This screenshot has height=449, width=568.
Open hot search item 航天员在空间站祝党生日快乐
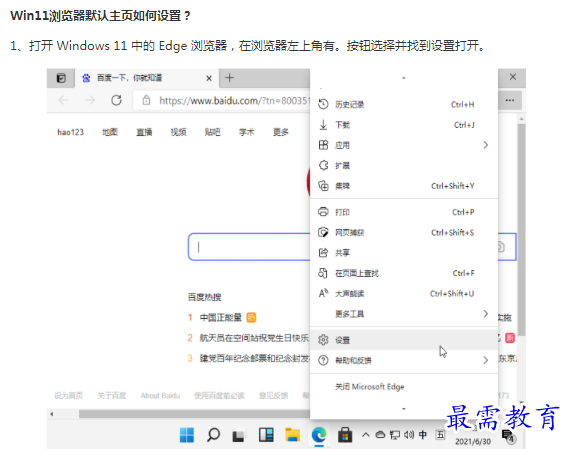click(x=254, y=338)
